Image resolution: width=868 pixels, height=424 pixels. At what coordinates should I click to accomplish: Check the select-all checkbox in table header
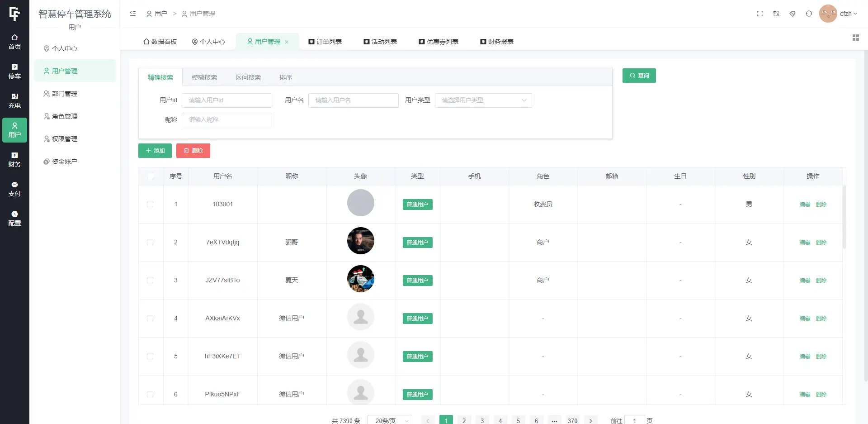coord(151,176)
